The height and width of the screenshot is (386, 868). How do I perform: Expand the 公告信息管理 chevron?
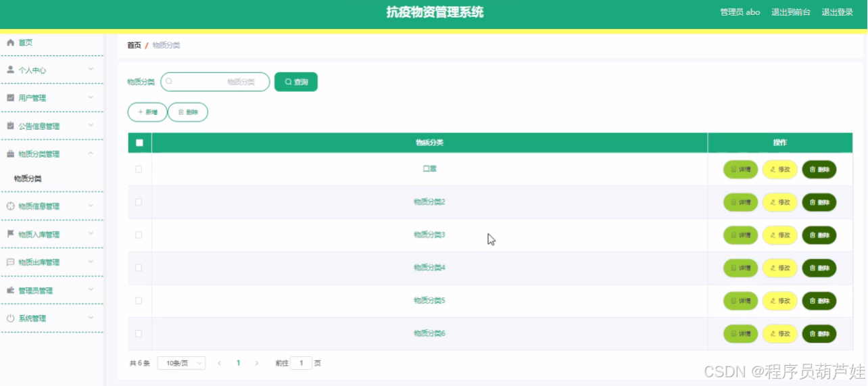tap(91, 126)
